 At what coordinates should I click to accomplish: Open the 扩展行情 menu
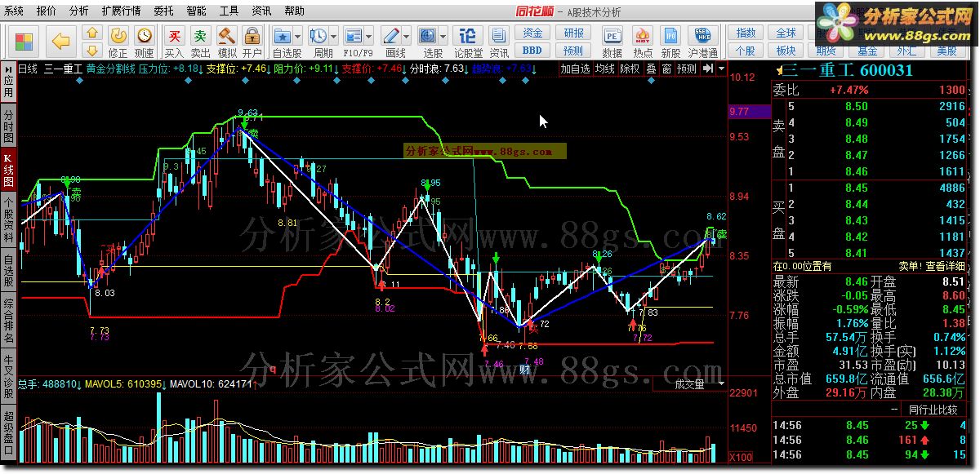coord(121,11)
